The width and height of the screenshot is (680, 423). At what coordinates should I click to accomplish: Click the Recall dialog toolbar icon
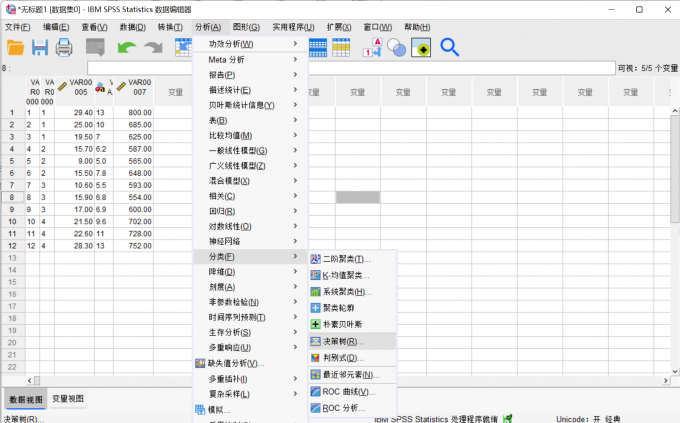[x=95, y=47]
